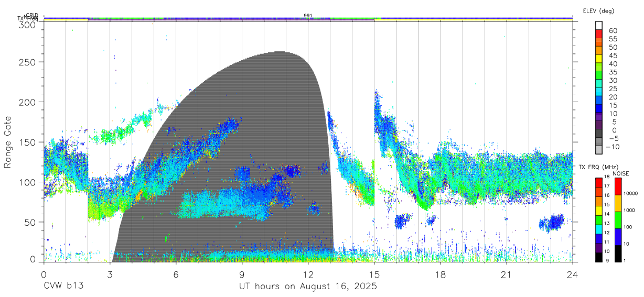
Task: Click x-axis hour label '3'
Action: [x=110, y=274]
